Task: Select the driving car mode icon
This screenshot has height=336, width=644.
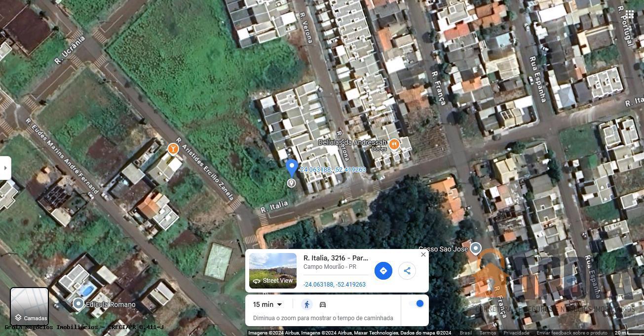Action: [x=323, y=304]
